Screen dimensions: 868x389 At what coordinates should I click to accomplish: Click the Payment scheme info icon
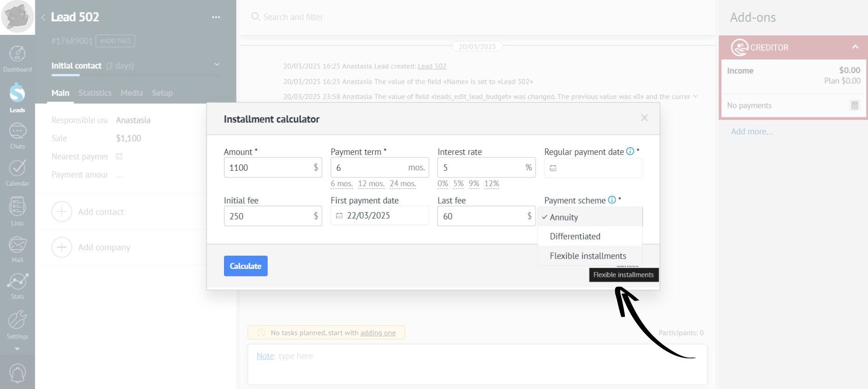point(612,200)
